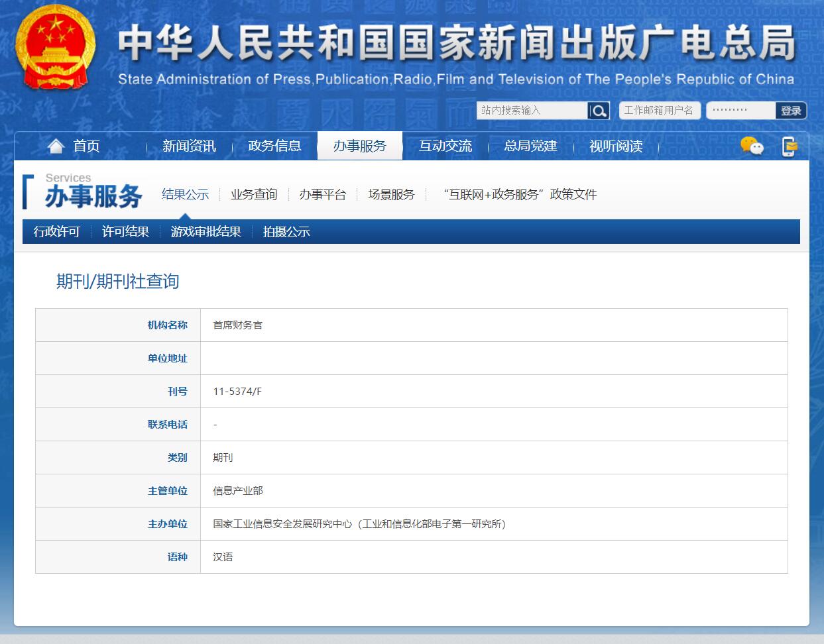The width and height of the screenshot is (824, 644).
Task: Click the 游戏审批结果 link
Action: coord(206,232)
